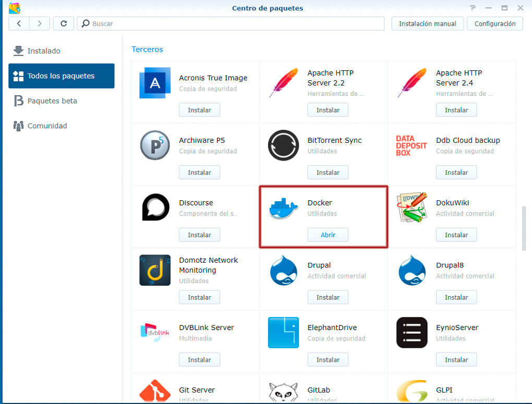
Task: Click the DVBLink Server title text
Action: point(207,328)
